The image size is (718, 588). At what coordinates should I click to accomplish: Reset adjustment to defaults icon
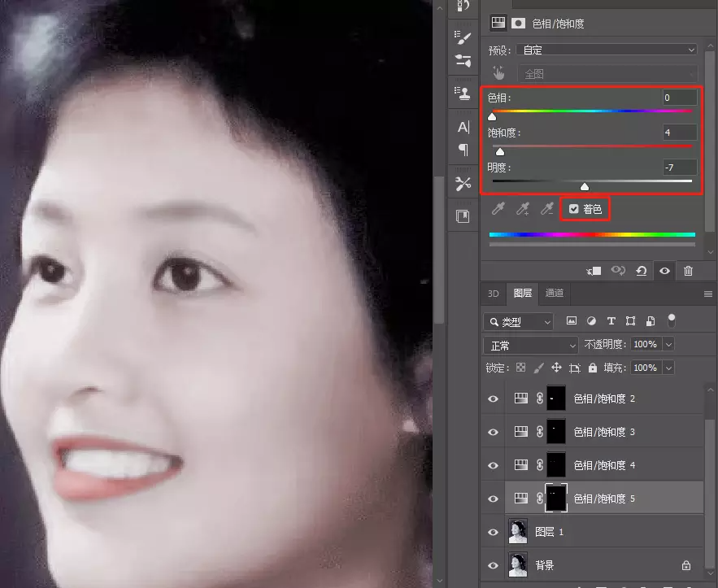[641, 271]
